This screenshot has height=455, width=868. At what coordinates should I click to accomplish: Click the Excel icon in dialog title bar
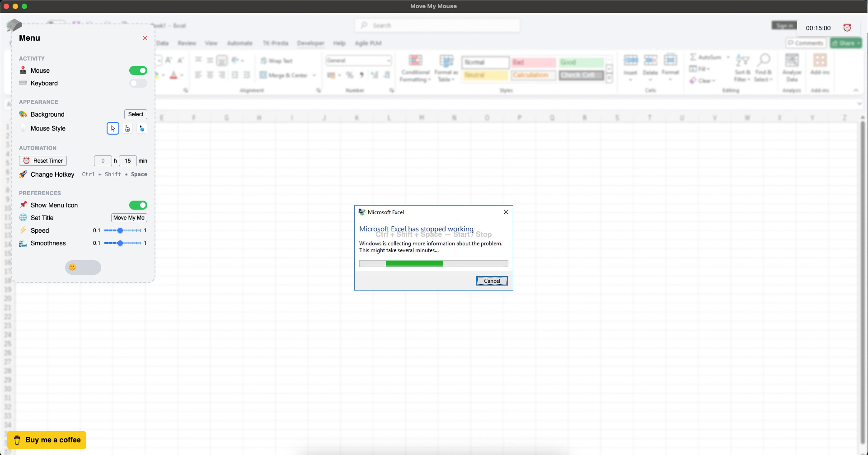coord(362,212)
